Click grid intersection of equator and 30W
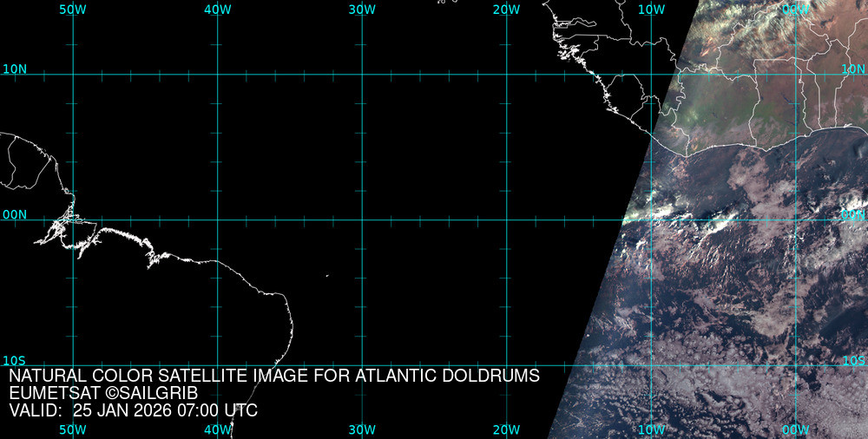This screenshot has width=868, height=439. coord(362,219)
